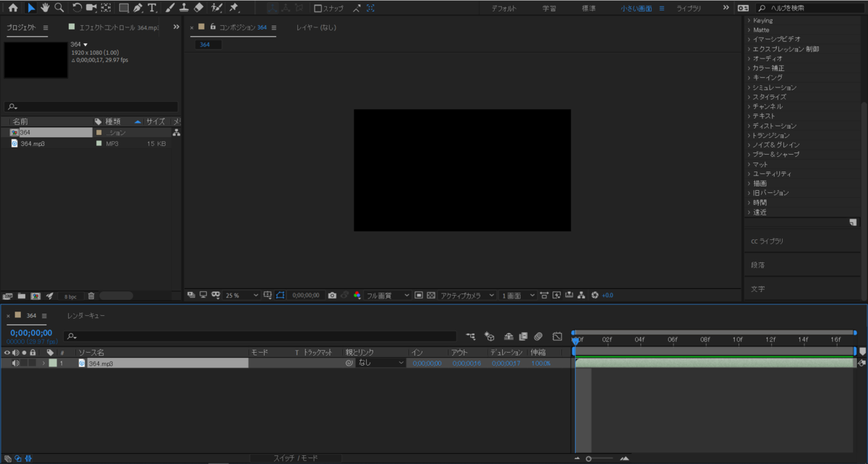
Task: Open the CC ライブラリ panel
Action: (x=767, y=241)
